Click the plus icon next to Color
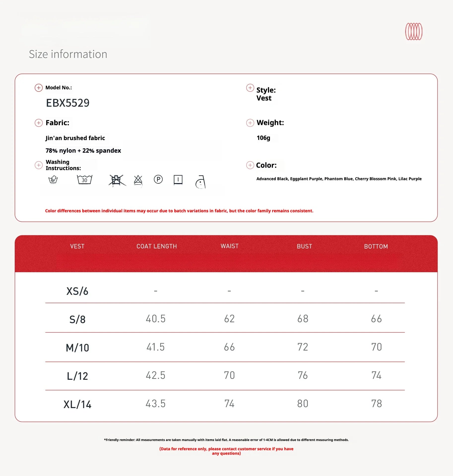The width and height of the screenshot is (453, 476). [x=250, y=165]
